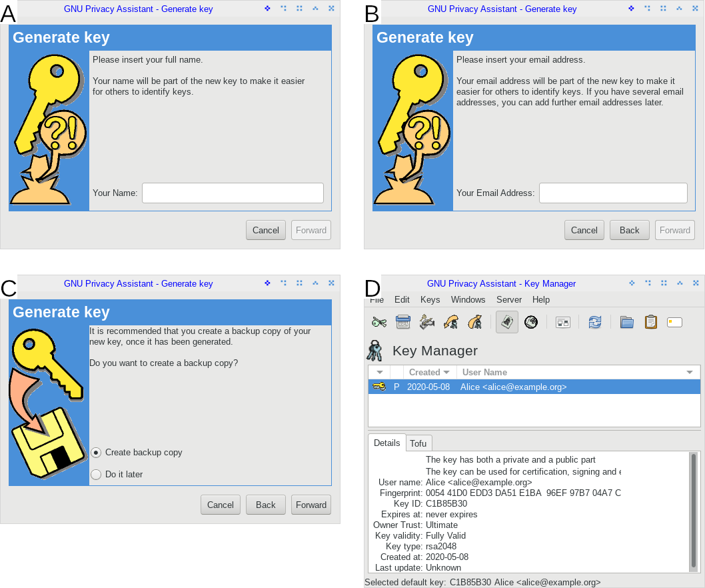705x588 pixels.
Task: Refresh the key list
Action: (x=594, y=322)
